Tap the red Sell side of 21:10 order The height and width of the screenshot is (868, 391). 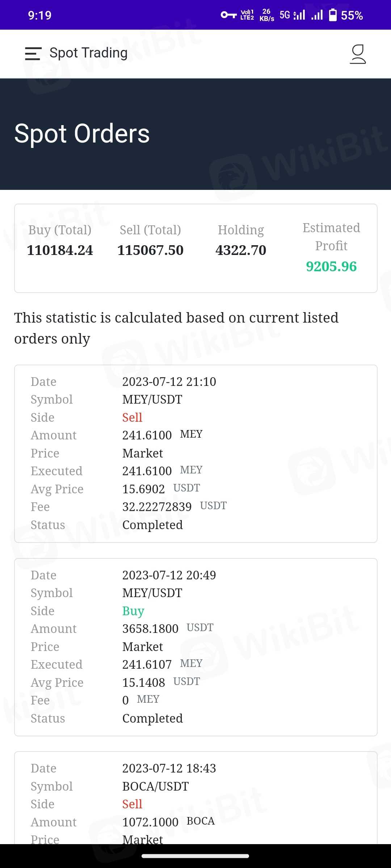coord(132,417)
